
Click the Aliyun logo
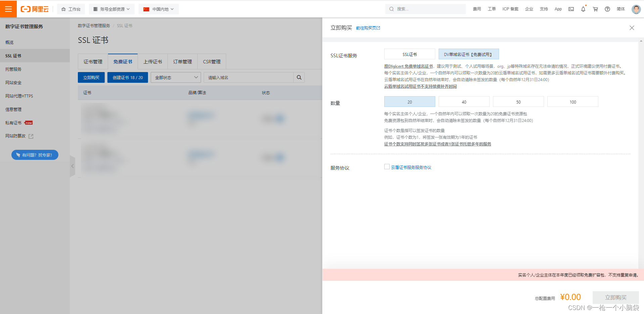point(35,9)
